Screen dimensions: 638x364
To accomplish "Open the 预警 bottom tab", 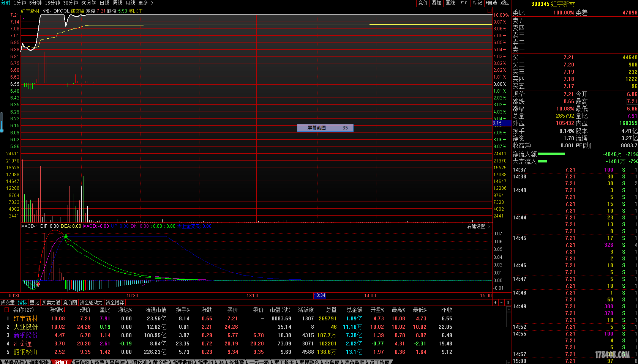I will [99, 362].
